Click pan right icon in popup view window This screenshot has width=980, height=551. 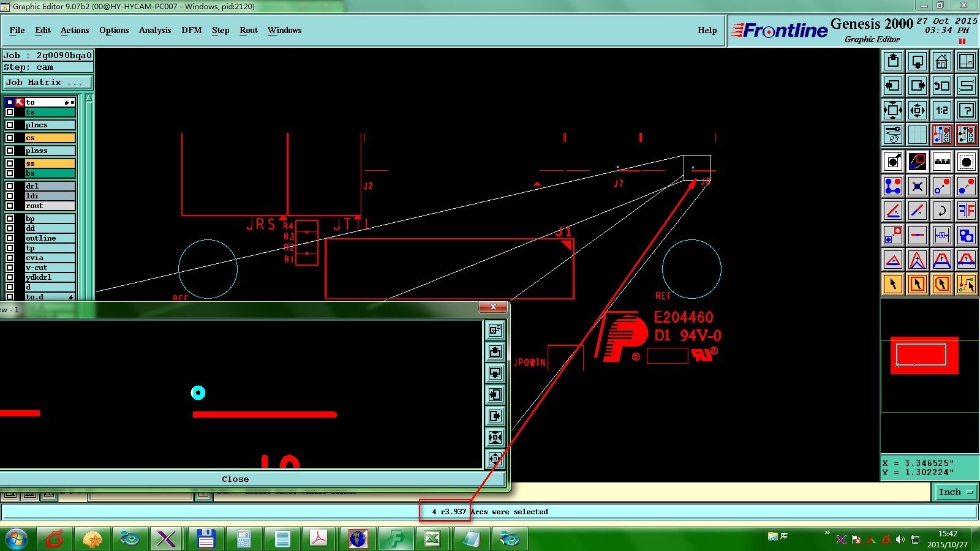coord(496,416)
